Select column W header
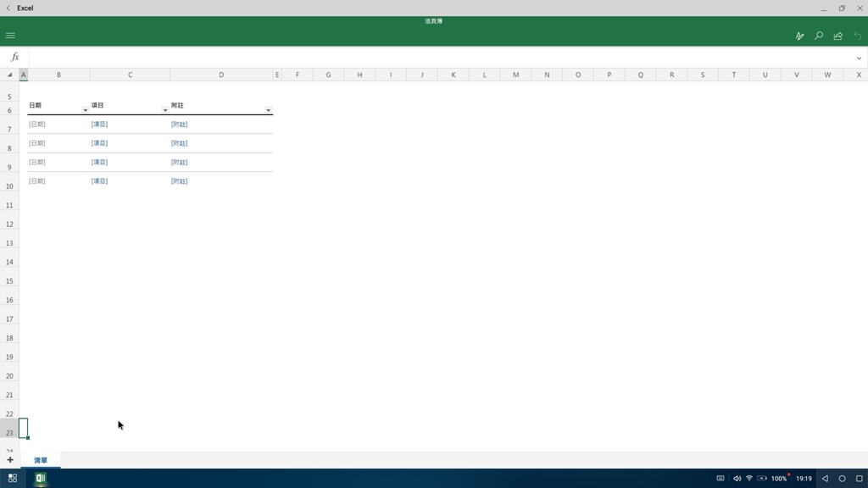Viewport: 868px width, 488px height. [x=827, y=75]
